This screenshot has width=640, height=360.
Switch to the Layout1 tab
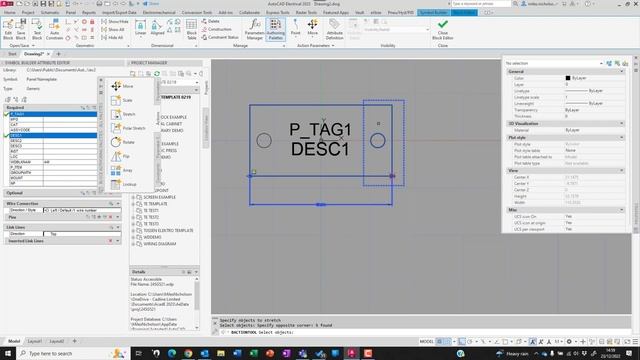tap(34, 341)
